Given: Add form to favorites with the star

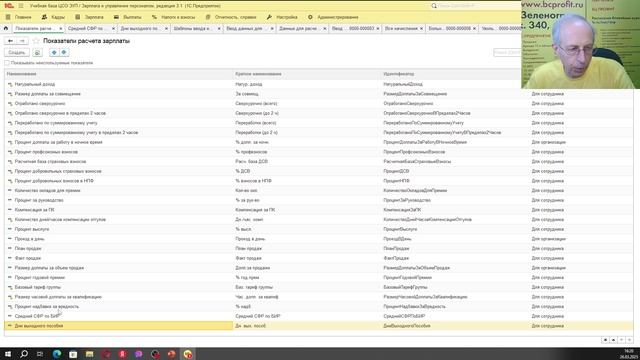Looking at the screenshot, I should [36, 41].
